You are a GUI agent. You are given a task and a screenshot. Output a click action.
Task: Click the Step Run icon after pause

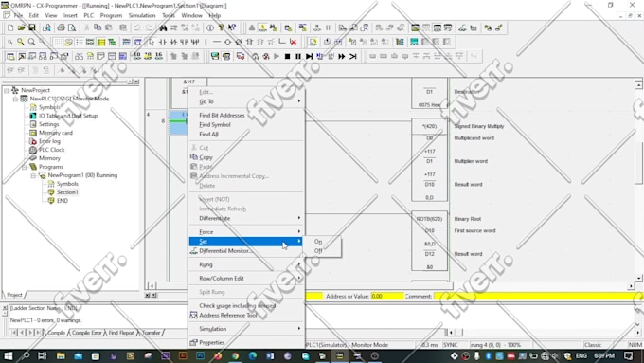pos(310,56)
